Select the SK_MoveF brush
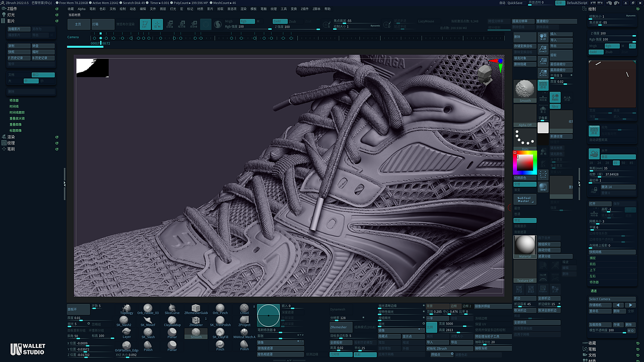Image resolution: width=644 pixels, height=362 pixels. (x=147, y=321)
